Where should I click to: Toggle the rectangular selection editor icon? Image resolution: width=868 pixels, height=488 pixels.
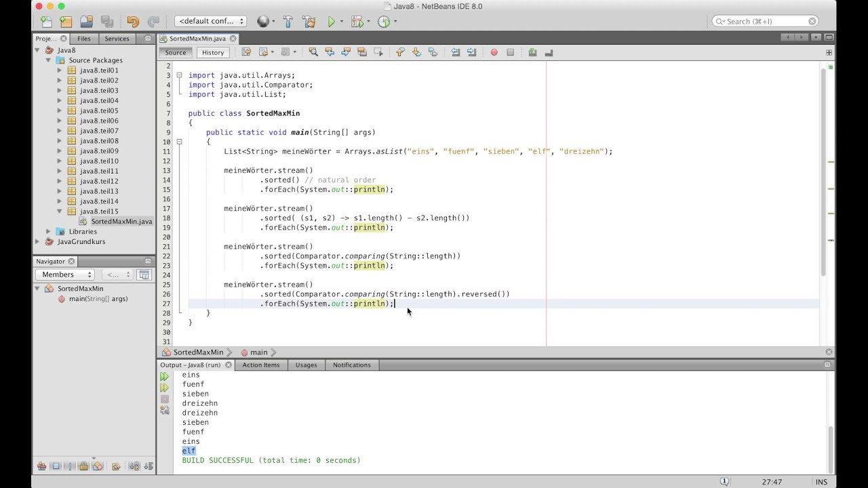point(378,52)
